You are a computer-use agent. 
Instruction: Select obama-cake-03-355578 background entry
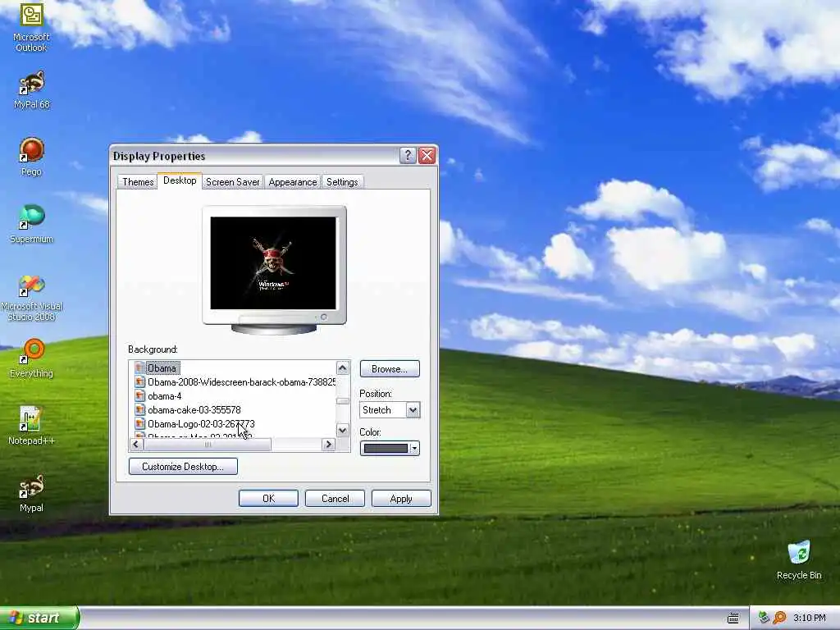pos(194,410)
